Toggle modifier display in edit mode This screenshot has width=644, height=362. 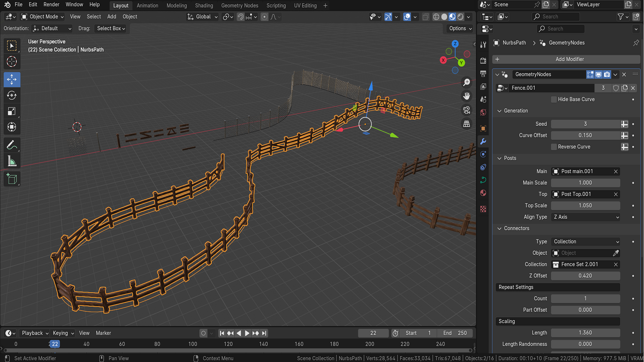pos(590,75)
